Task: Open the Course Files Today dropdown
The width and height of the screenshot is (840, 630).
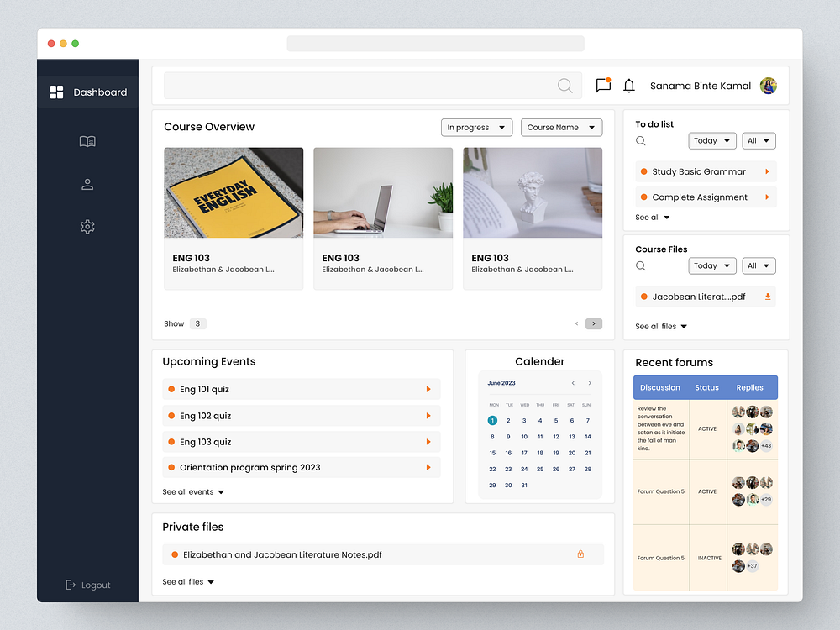Action: (712, 265)
